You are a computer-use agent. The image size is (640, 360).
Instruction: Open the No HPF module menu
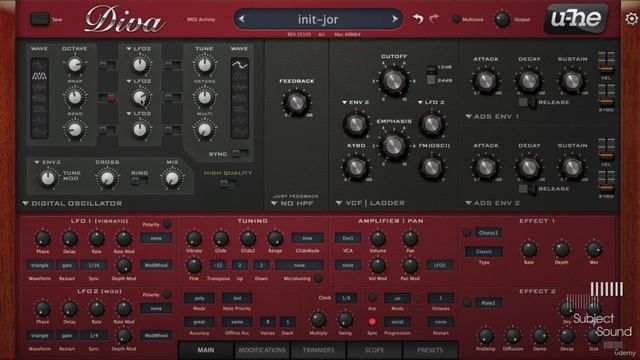pyautogui.click(x=292, y=203)
